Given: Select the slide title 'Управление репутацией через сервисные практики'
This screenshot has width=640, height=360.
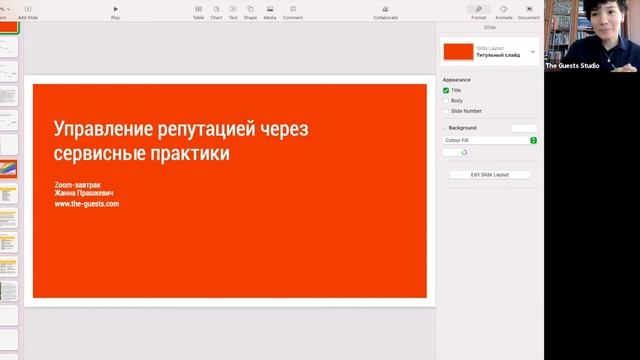Looking at the screenshot, I should (181, 141).
